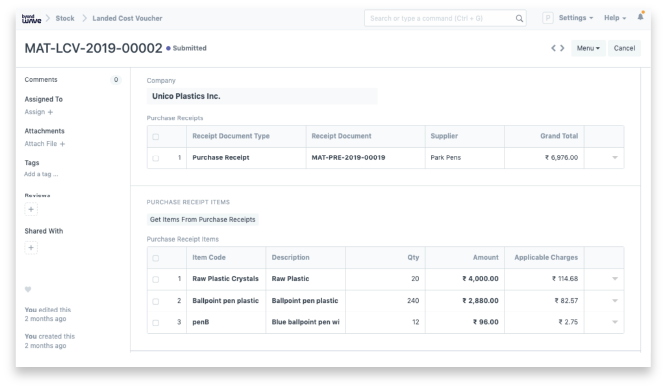Open the Help dropdown
This screenshot has width=666, height=389.
(615, 18)
